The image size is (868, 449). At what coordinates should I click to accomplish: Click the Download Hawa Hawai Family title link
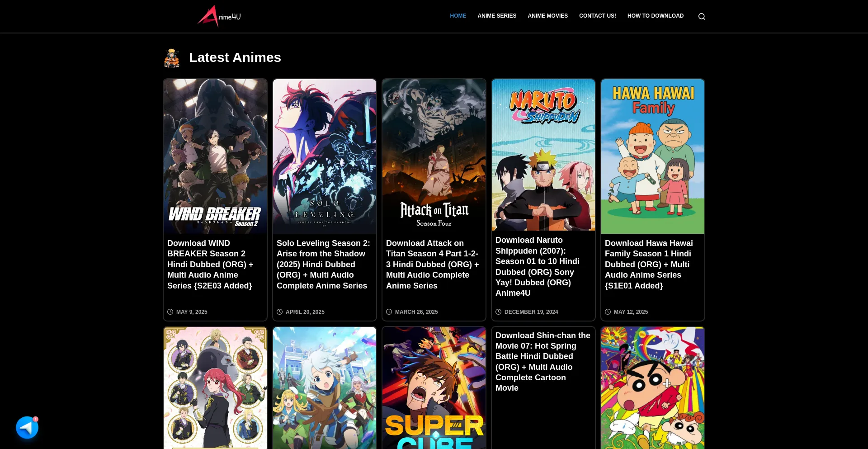coord(648,265)
